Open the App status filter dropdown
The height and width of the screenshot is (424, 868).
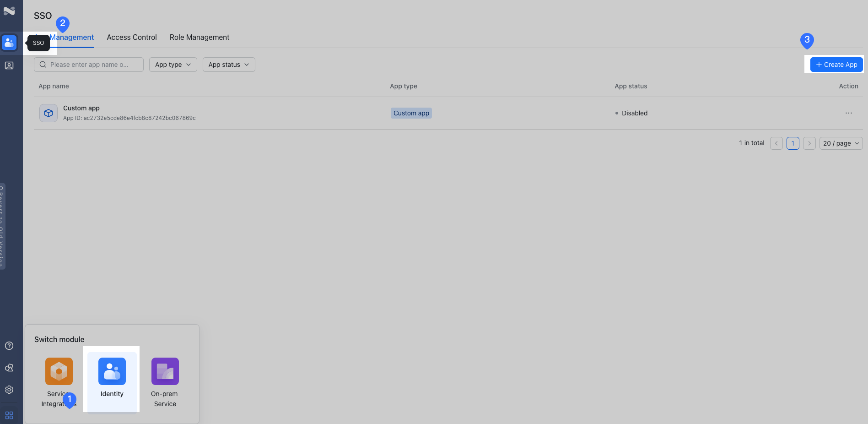coord(229,65)
